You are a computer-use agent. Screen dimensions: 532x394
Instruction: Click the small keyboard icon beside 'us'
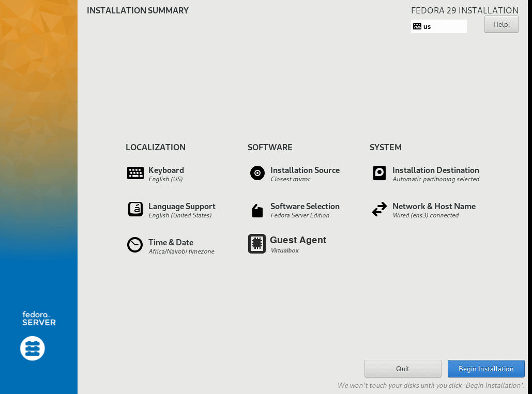click(x=417, y=26)
